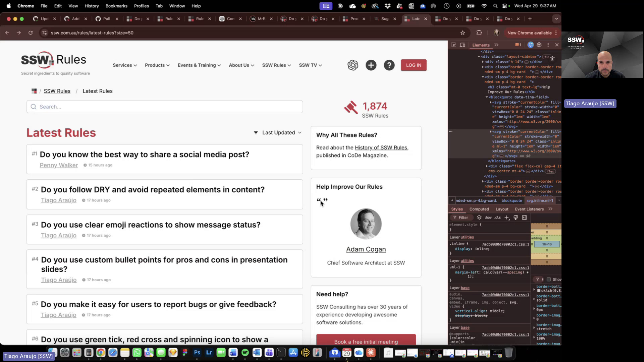
Task: Open a new Chrome tab
Action: tap(530, 19)
